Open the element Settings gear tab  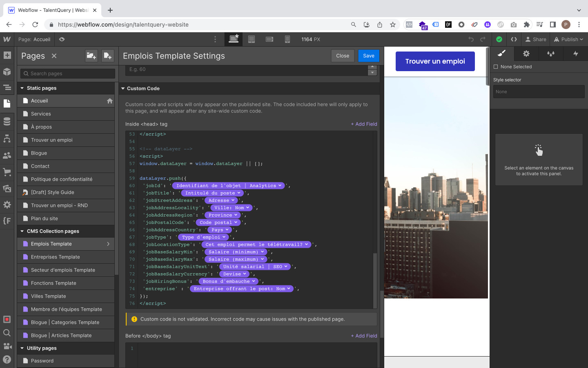pos(526,53)
